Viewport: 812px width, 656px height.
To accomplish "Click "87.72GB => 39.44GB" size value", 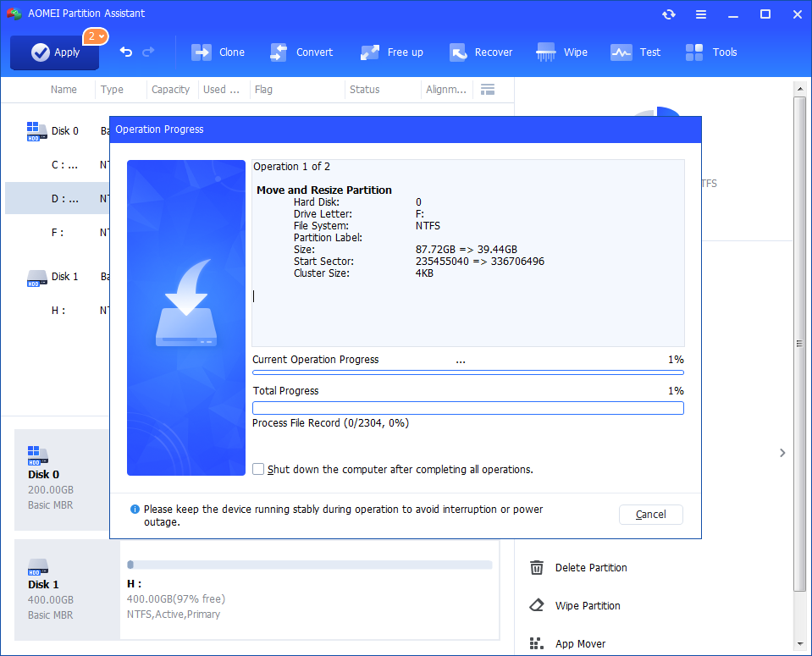I will pyautogui.click(x=466, y=250).
